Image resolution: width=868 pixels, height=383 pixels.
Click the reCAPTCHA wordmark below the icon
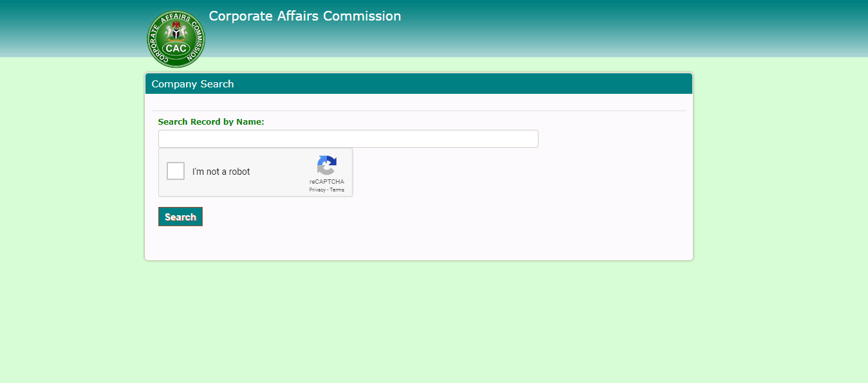click(x=327, y=181)
